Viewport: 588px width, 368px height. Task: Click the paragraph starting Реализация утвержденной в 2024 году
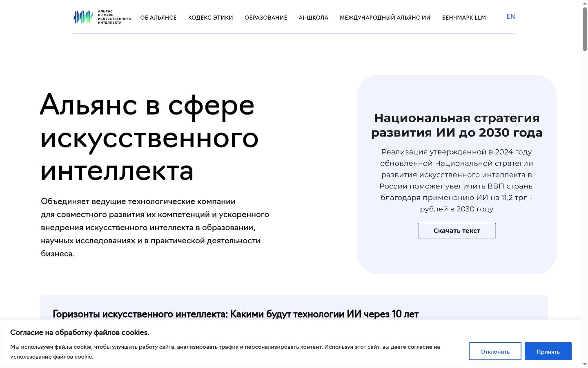coord(457,180)
